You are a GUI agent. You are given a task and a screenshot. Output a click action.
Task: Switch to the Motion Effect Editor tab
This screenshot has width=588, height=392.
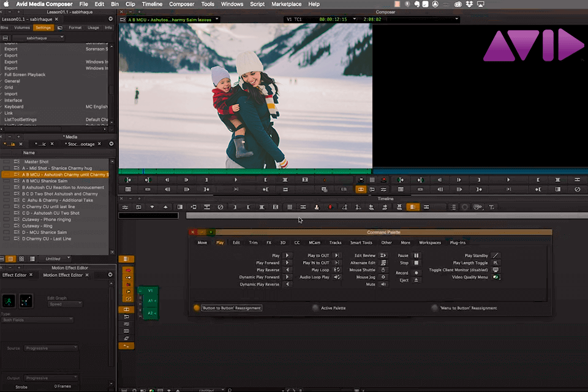62,275
